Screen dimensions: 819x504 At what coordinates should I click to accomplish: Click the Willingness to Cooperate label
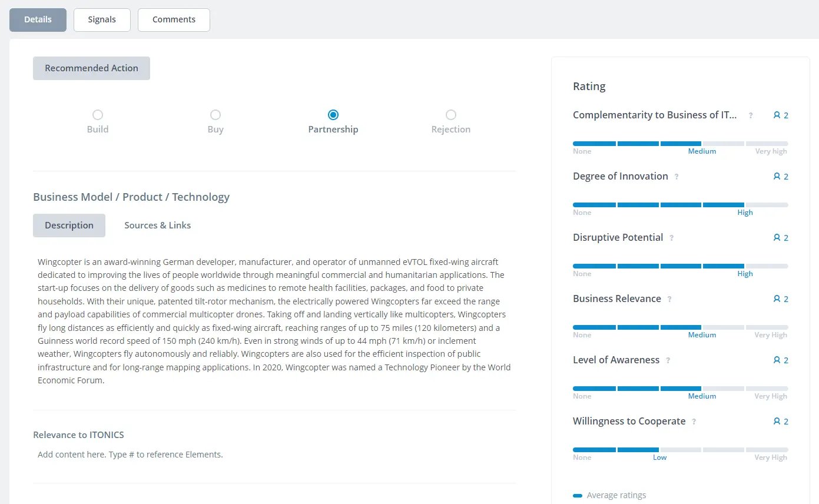pos(629,422)
